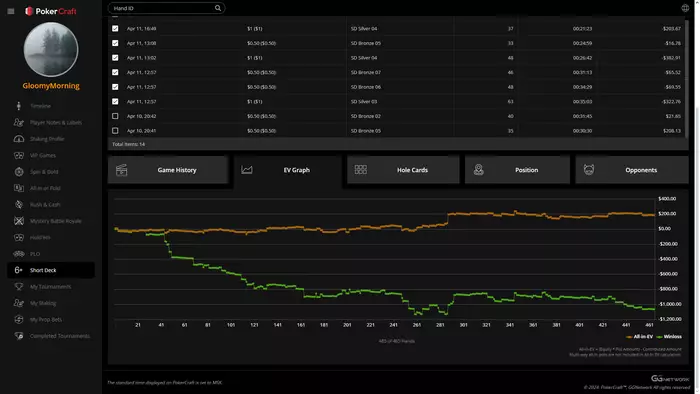Click the -$382.91 winloss value

[x=671, y=58]
